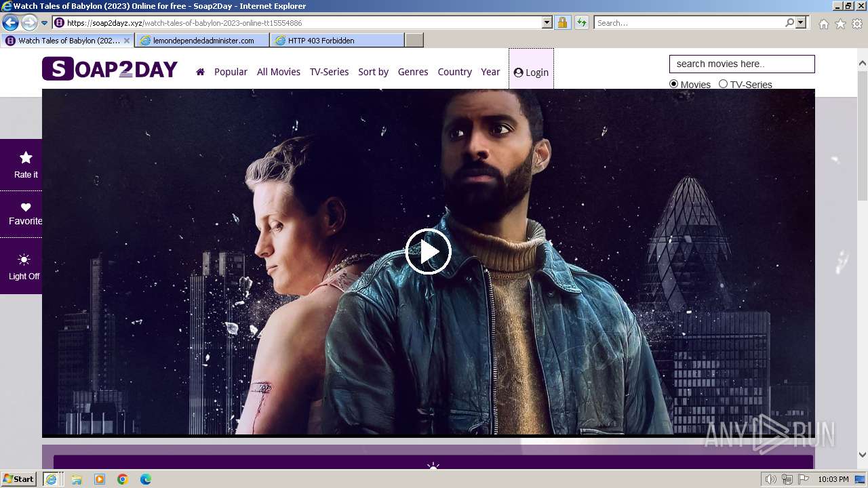868x488 pixels.
Task: Close the Watch Tales of Babylon tab
Action: coord(127,41)
